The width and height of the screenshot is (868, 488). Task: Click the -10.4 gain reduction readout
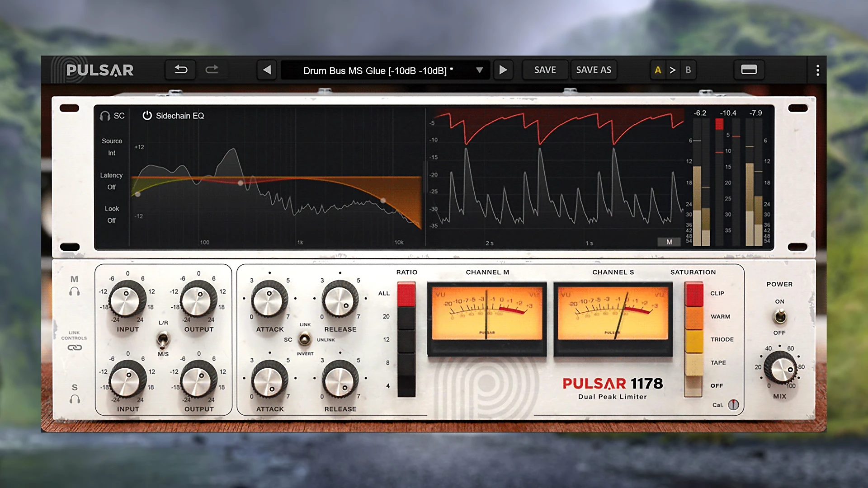(728, 113)
